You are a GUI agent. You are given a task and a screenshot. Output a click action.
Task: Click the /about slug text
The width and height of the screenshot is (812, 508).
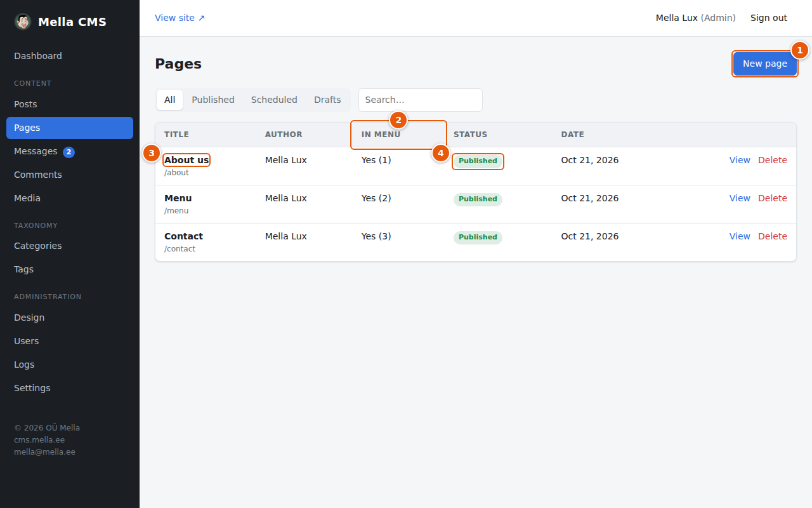[176, 173]
